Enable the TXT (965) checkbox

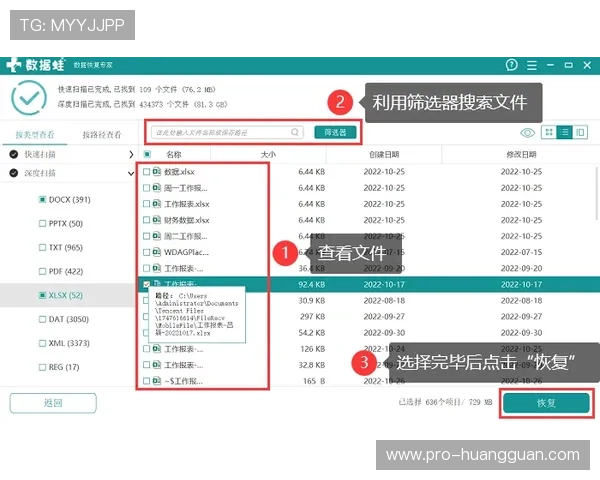point(42,247)
